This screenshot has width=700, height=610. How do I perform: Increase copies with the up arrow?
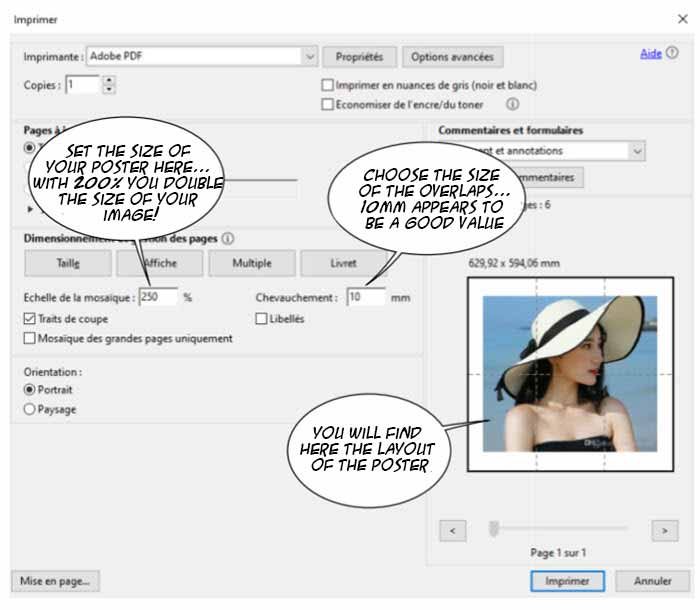[x=108, y=80]
